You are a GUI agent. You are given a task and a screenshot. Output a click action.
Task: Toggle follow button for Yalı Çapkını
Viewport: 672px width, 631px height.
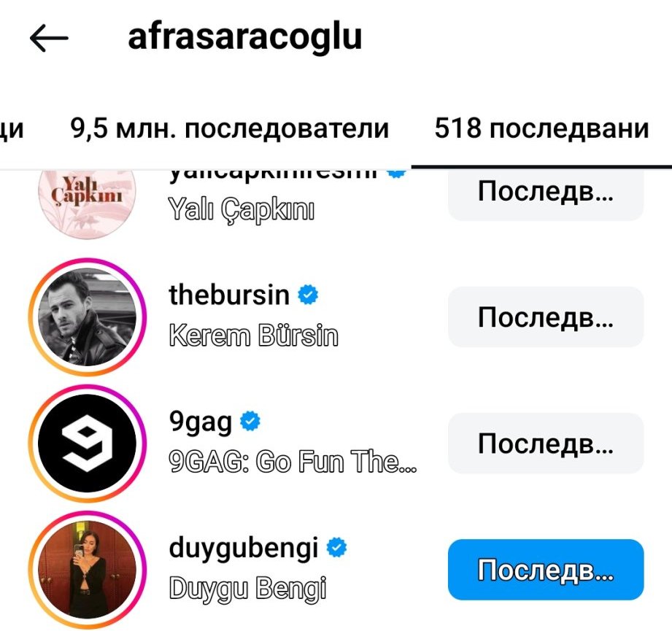point(546,195)
